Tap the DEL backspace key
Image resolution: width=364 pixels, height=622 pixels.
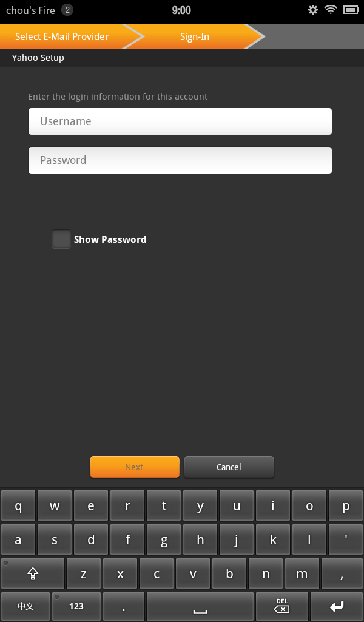pyautogui.click(x=281, y=607)
